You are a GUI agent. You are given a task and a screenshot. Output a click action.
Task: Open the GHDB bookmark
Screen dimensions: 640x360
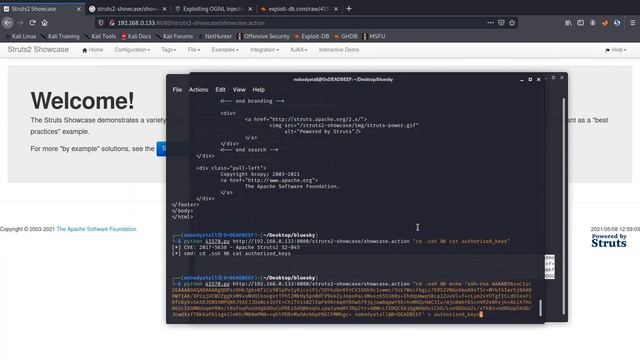[346, 36]
